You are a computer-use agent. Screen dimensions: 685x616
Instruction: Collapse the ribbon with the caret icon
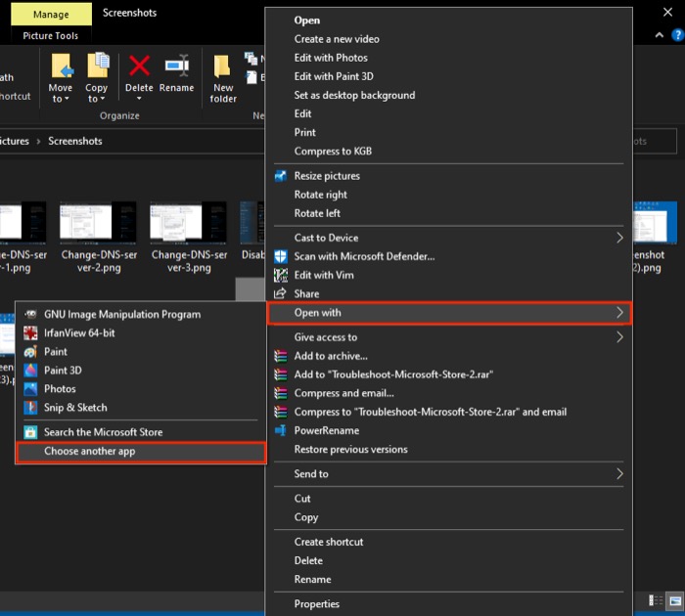click(x=660, y=35)
